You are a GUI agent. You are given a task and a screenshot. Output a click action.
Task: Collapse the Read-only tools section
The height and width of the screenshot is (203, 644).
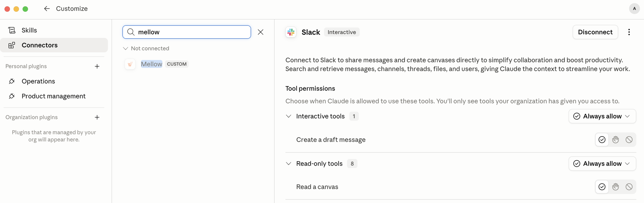click(288, 164)
